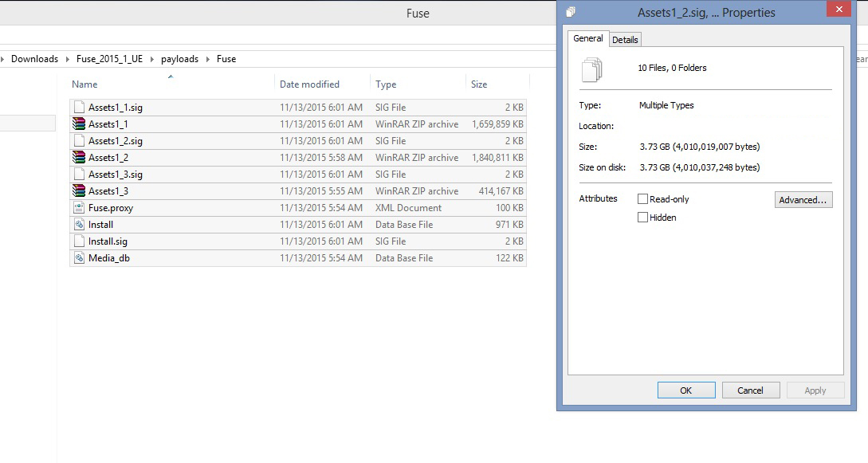Expand the arrow after Downloads breadcrumb

68,59
